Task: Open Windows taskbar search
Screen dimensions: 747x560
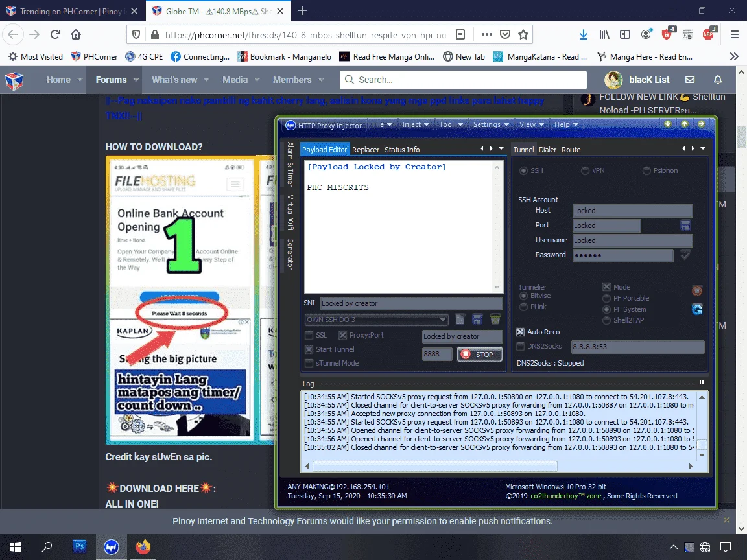Action: point(47,546)
